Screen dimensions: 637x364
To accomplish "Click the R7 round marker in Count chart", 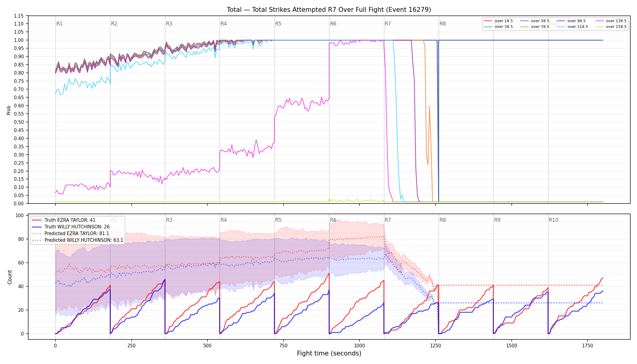I will tap(388, 220).
